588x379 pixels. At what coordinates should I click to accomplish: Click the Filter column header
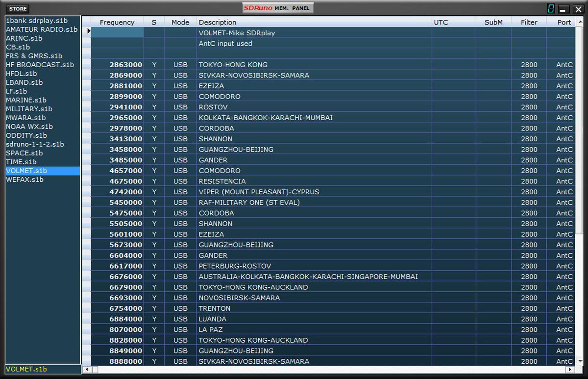coord(529,22)
